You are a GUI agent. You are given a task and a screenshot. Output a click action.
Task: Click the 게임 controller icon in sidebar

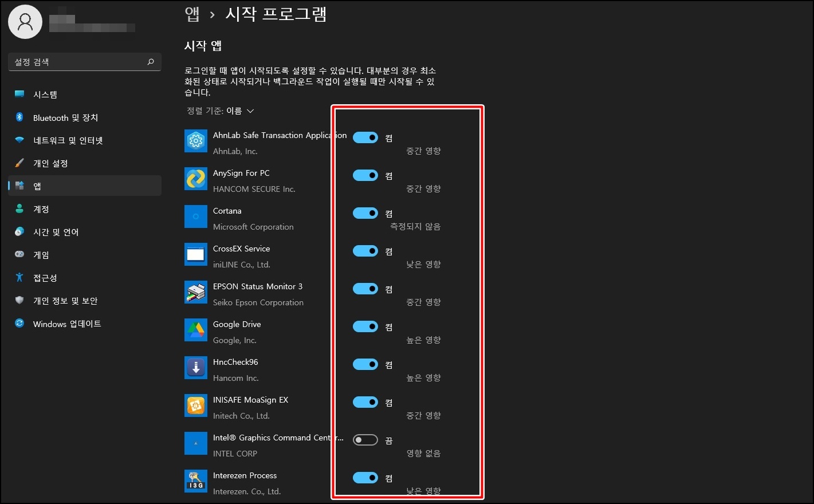19,254
